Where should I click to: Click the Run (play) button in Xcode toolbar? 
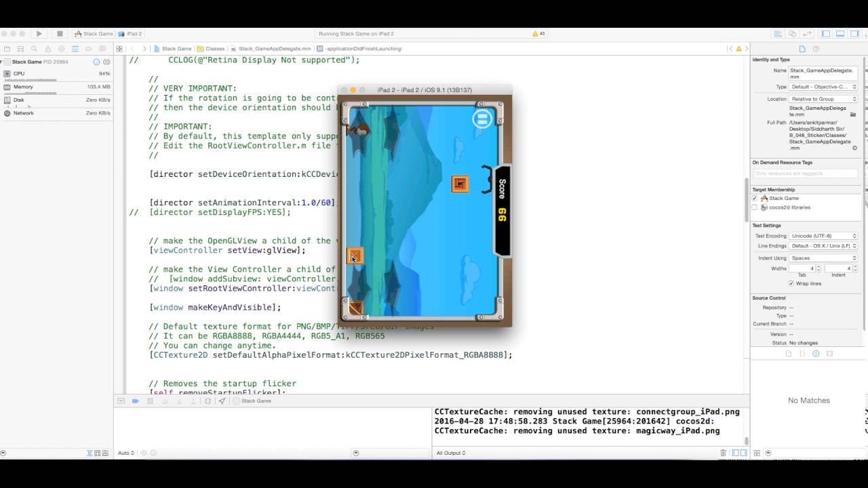(x=39, y=34)
